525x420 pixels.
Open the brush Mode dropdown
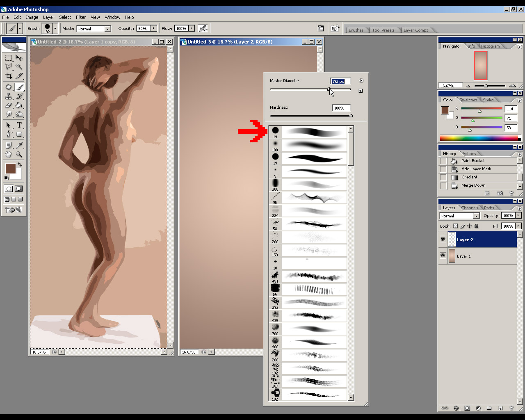pyautogui.click(x=107, y=29)
